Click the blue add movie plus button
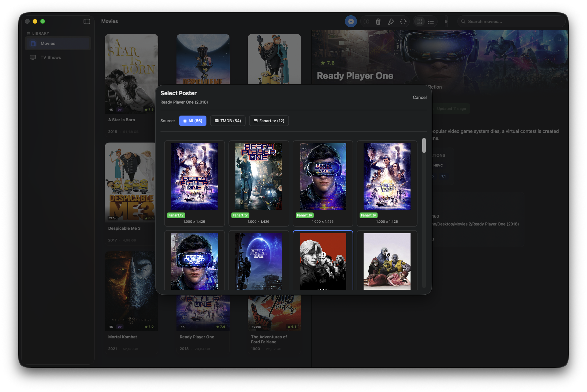This screenshot has height=392, width=587. 351,21
